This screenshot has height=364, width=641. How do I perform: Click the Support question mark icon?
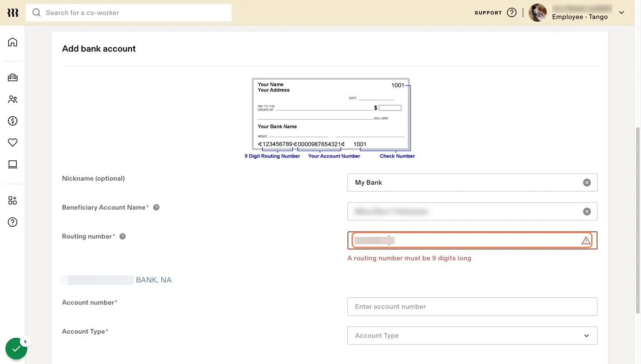tap(512, 13)
